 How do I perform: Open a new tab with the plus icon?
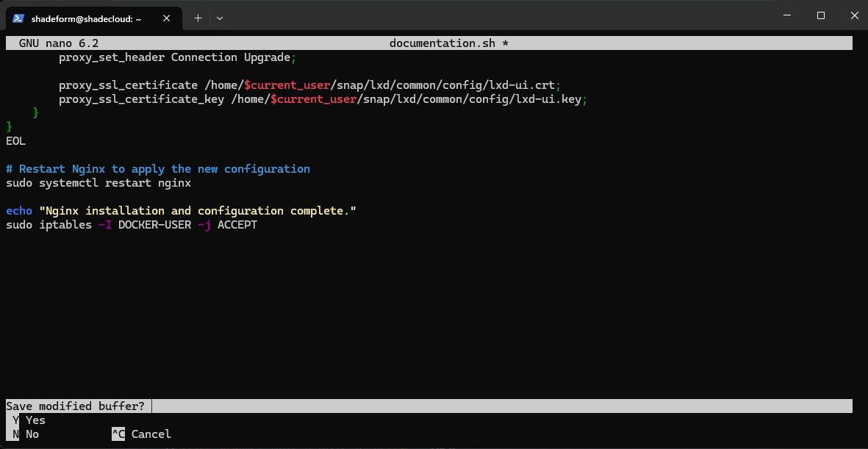197,18
